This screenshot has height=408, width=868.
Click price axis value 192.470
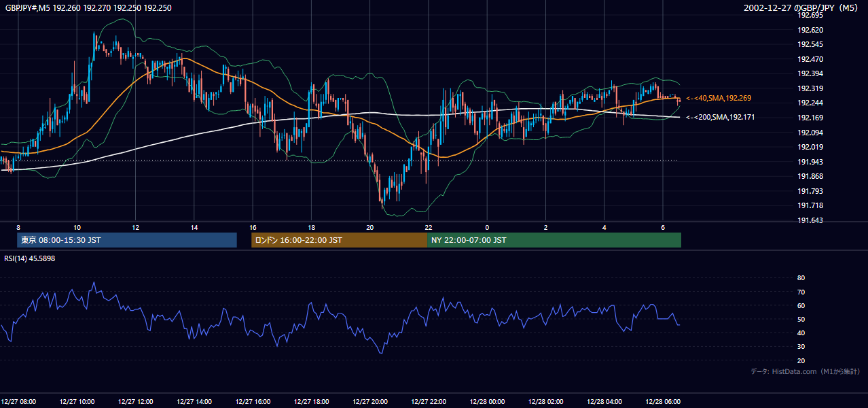[x=810, y=59]
